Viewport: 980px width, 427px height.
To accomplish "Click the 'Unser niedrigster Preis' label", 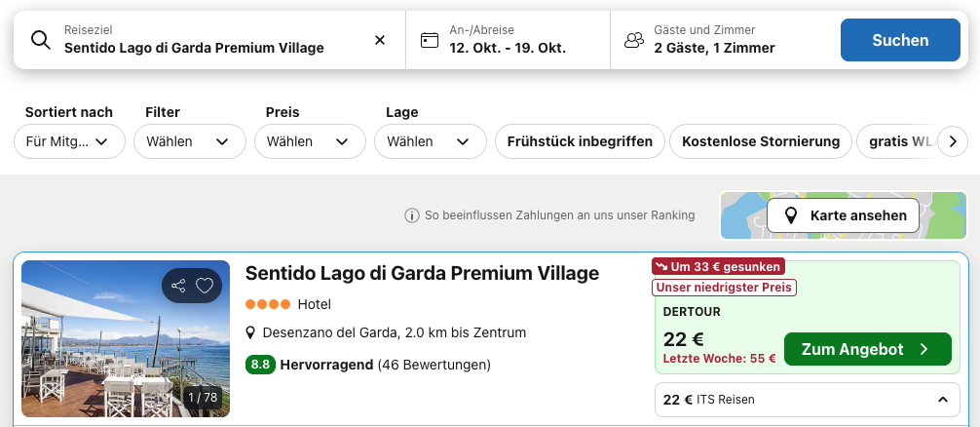I will pyautogui.click(x=725, y=288).
